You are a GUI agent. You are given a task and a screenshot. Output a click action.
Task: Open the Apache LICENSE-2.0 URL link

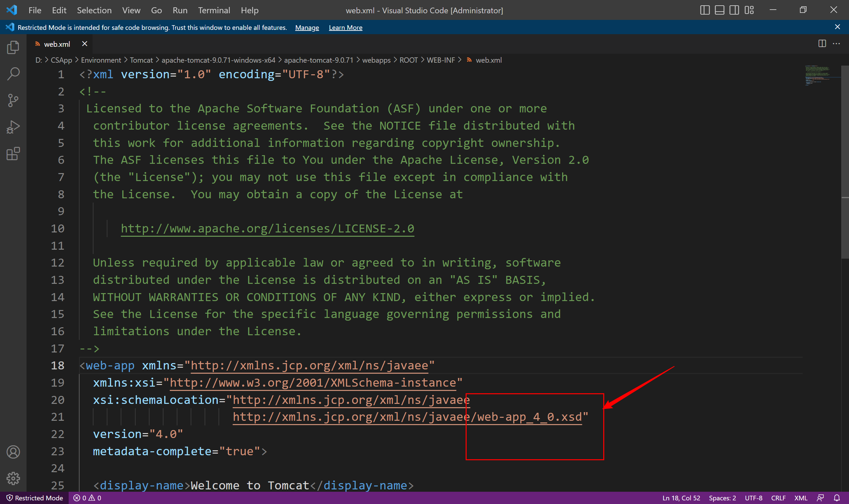pos(267,228)
